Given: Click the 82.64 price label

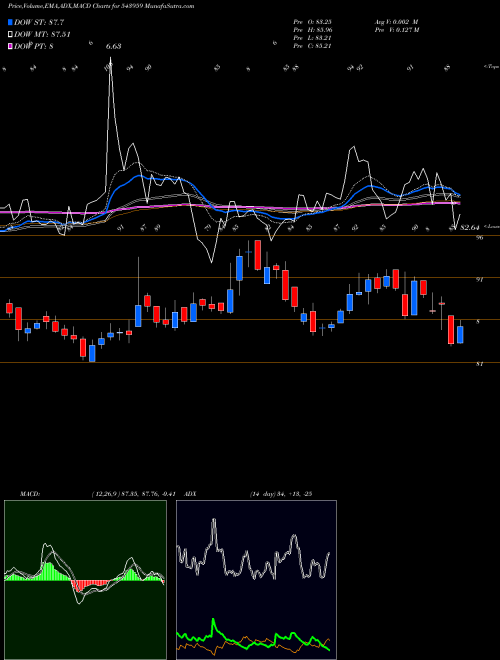Looking at the screenshot, I should [x=470, y=227].
